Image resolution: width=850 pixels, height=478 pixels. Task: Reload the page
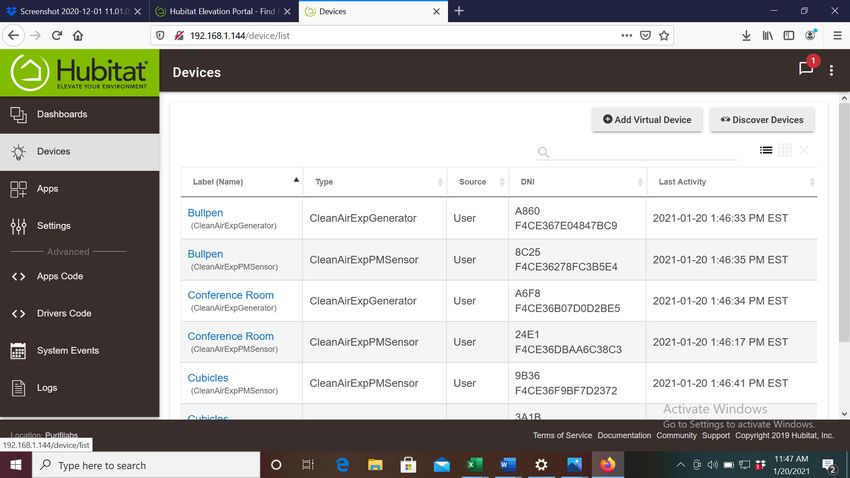[57, 36]
